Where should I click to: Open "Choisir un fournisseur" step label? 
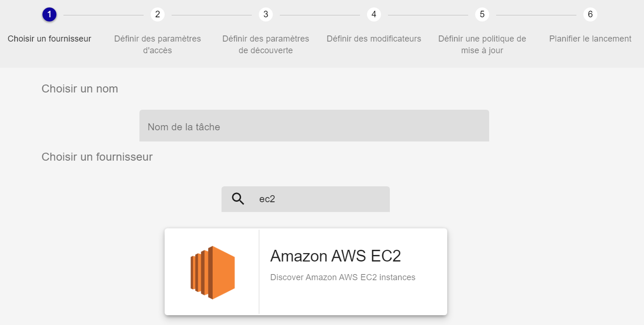coord(49,39)
